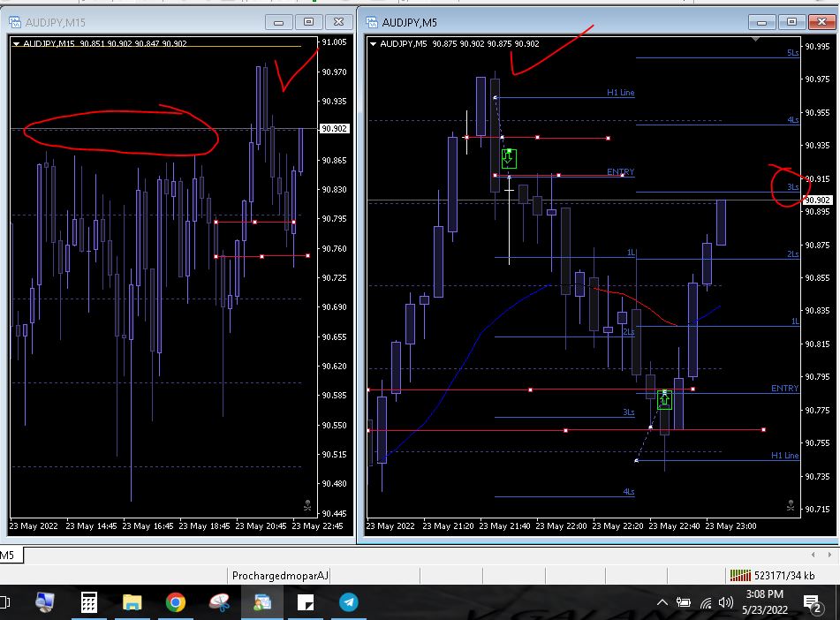Screen dimensions: 840x620
Task: Close the AUDJPY,M5 chart window
Action: tap(821, 22)
